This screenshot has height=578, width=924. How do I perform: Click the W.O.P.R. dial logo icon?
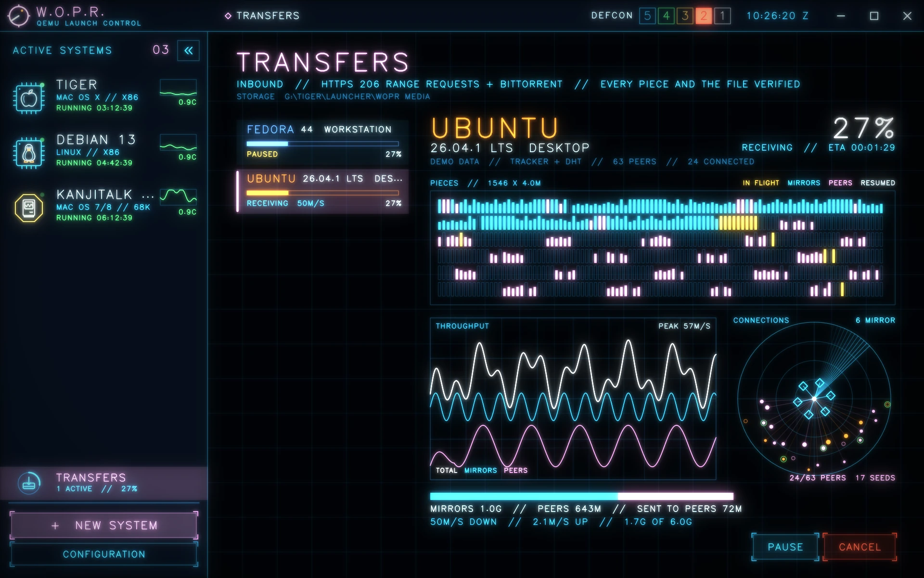point(19,16)
